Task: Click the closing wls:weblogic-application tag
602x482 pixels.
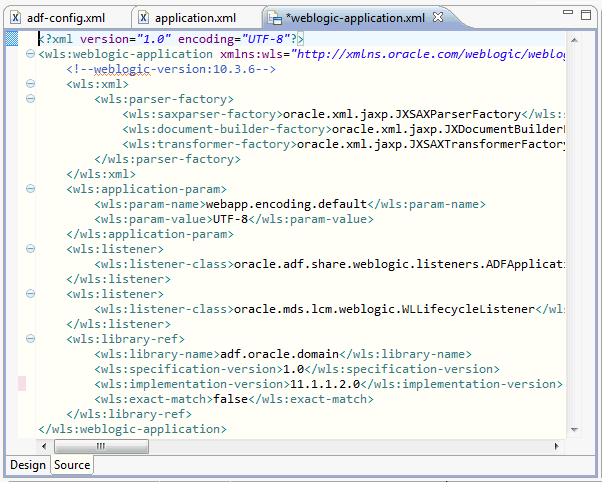Action: pos(133,429)
